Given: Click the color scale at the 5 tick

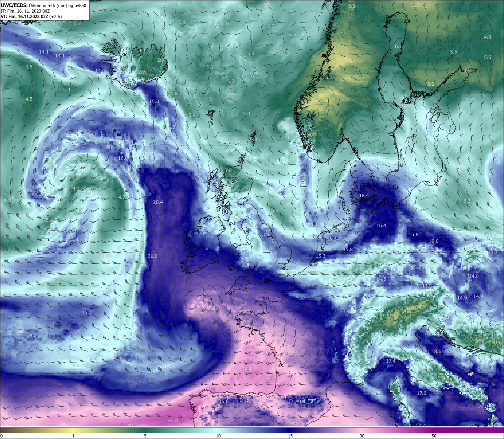Looking at the screenshot, I should [145, 431].
